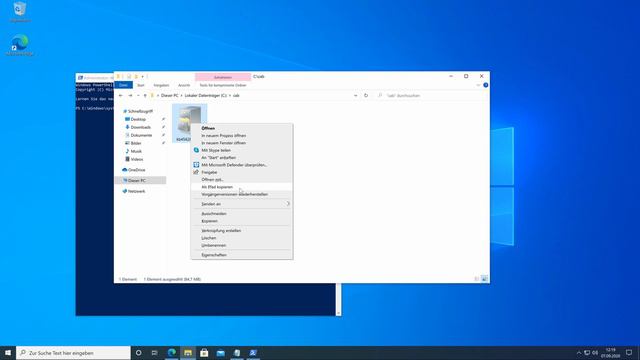
Task: Choose 'Umbenennen' in the context menu
Action: click(213, 245)
